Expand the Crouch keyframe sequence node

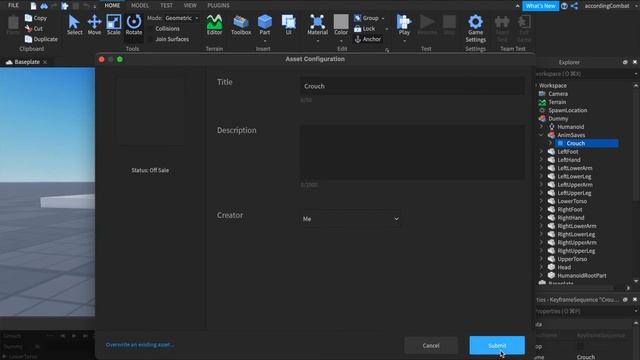point(550,143)
